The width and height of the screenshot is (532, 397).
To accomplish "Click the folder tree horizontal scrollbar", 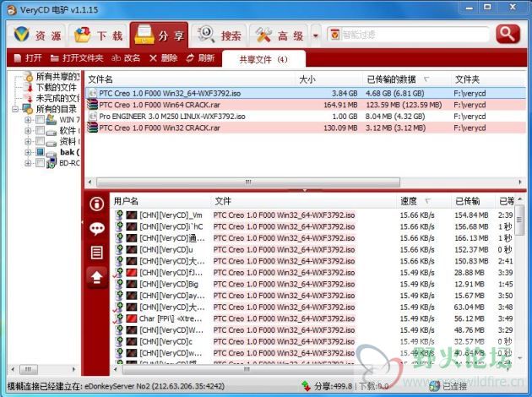I will click(29, 369).
